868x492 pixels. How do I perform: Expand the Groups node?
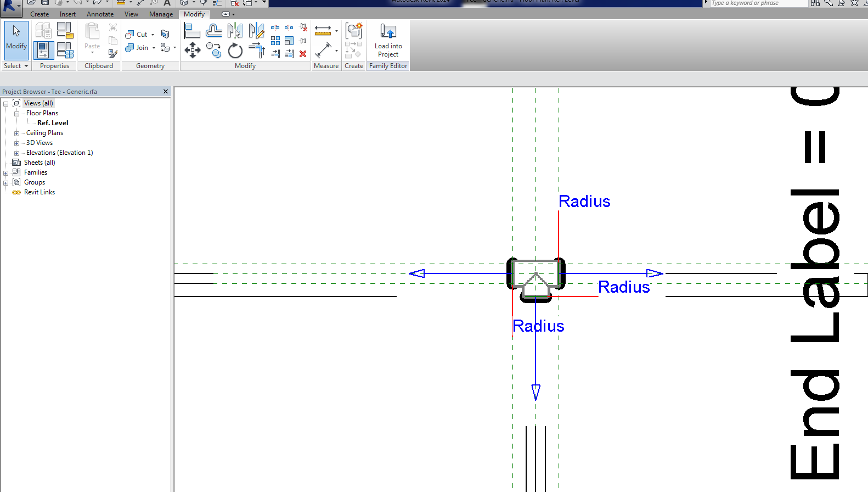(6, 183)
